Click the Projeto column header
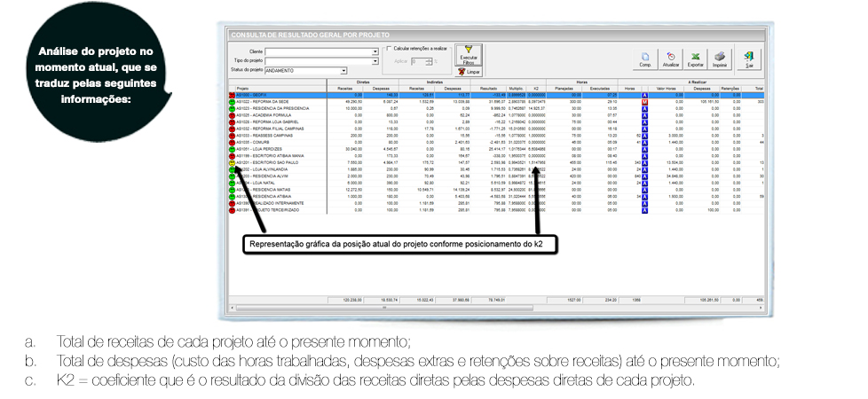868x399 pixels. click(x=280, y=89)
